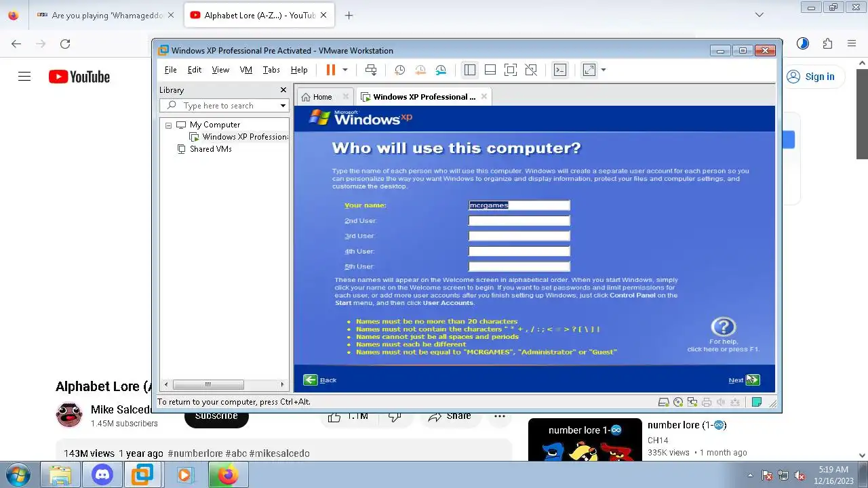Image resolution: width=868 pixels, height=488 pixels.
Task: Click the network adapter status icon
Action: 692,402
